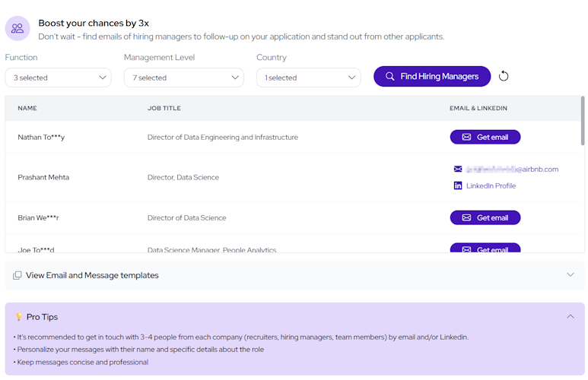Open the Management Level dropdown showing 7 selected
The image size is (588, 380).
(x=184, y=78)
